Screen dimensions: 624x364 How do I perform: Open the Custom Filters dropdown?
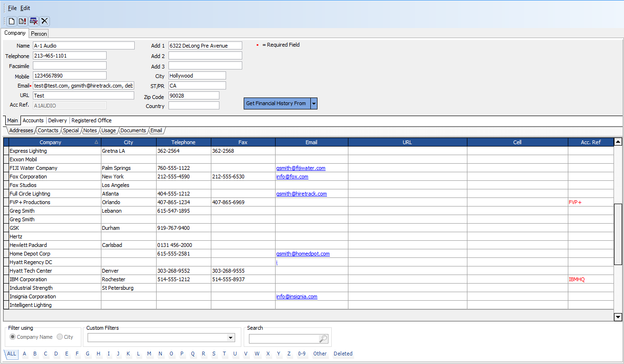coord(231,338)
